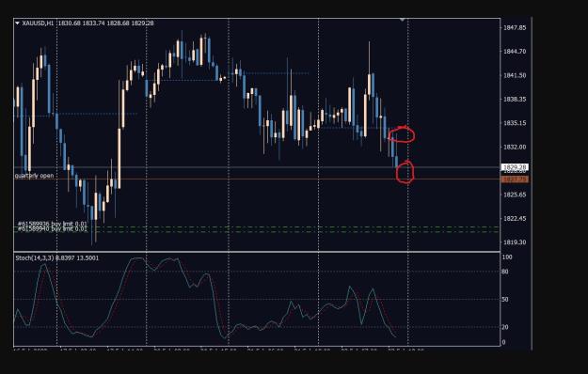Click the 1832.00 price scale value
588x374 pixels.
(515, 147)
